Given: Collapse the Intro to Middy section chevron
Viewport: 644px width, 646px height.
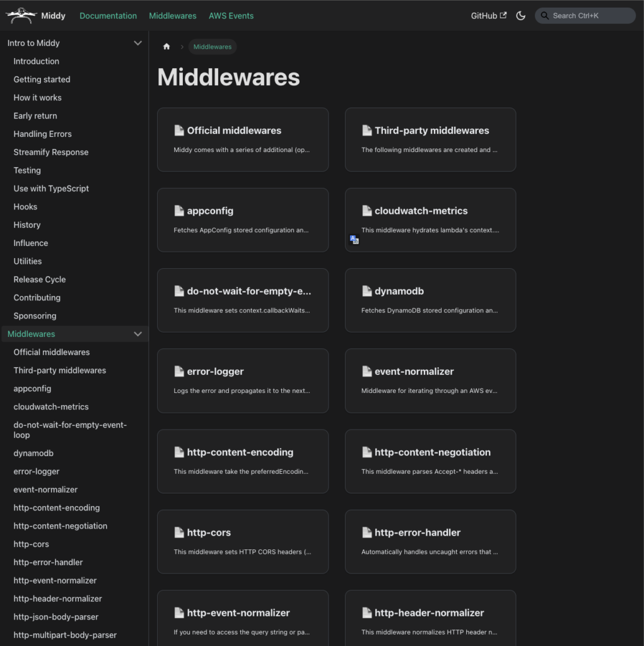Looking at the screenshot, I should pyautogui.click(x=138, y=43).
